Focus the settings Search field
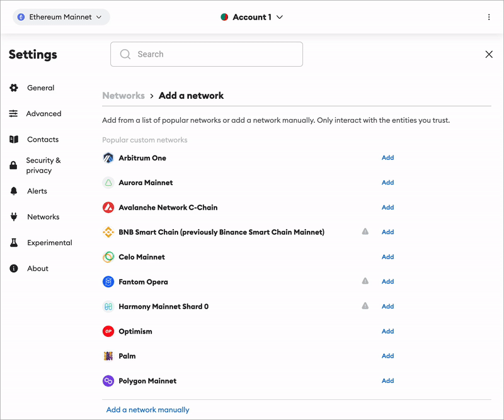504x420 pixels. [x=207, y=54]
